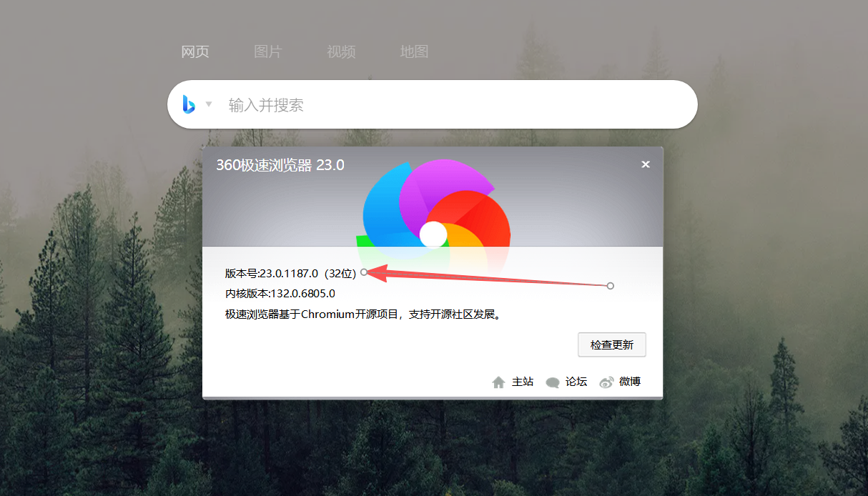Image resolution: width=868 pixels, height=496 pixels.
Task: Open the 微博 link
Action: coord(629,382)
